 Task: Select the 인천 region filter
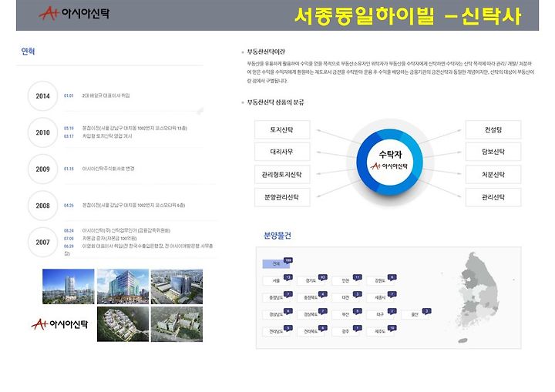pos(345,280)
